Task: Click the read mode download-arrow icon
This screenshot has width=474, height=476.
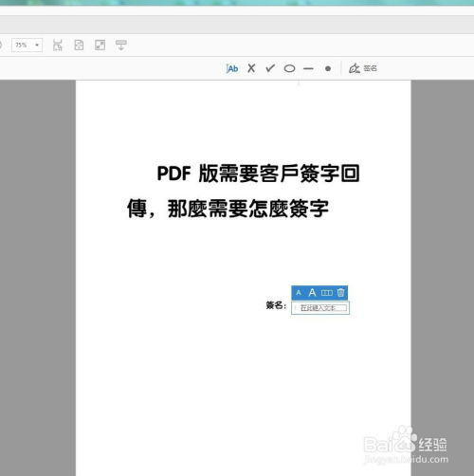Action: (121, 46)
